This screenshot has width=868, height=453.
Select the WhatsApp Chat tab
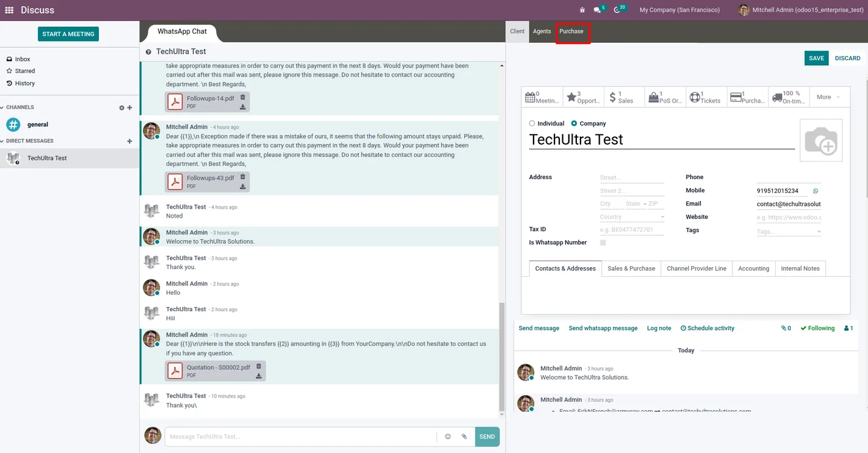click(x=182, y=32)
